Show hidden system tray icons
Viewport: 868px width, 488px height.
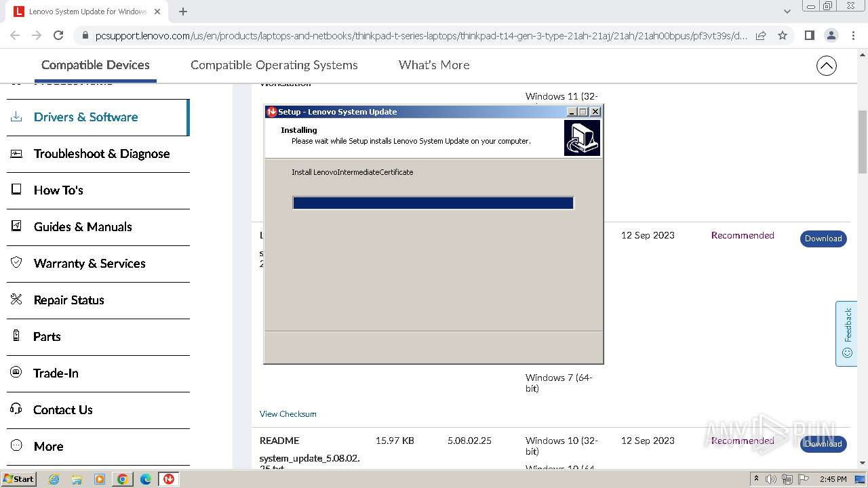coord(756,479)
